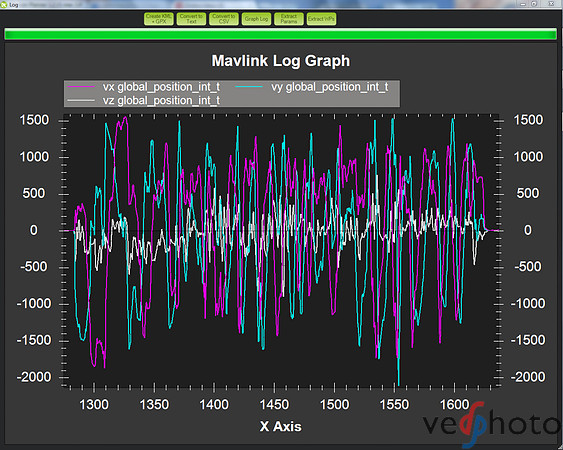Click the 1600 x-axis tick label

tap(454, 405)
